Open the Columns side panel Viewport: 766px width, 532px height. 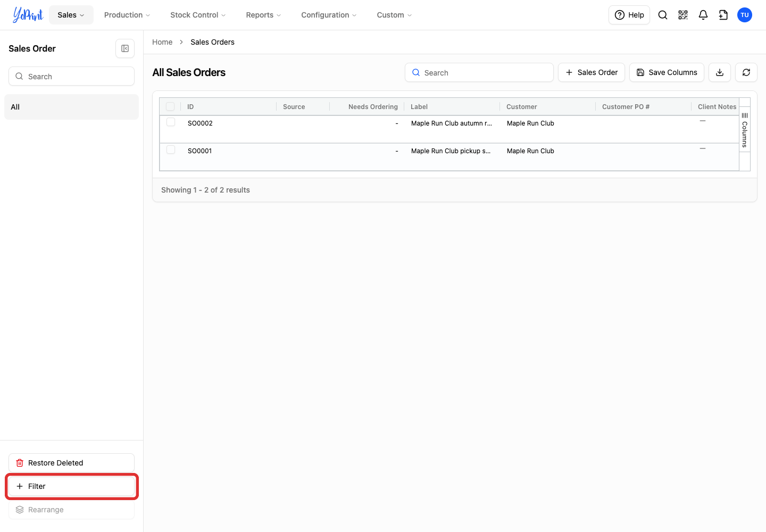745,130
